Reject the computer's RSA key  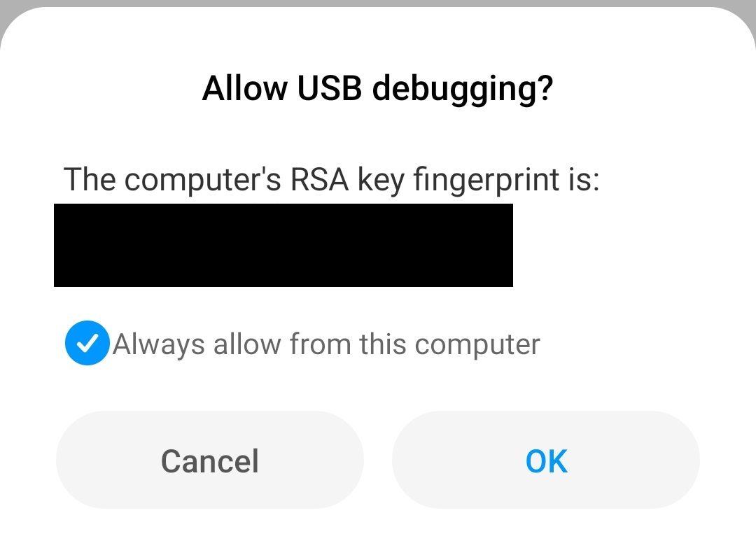(210, 460)
